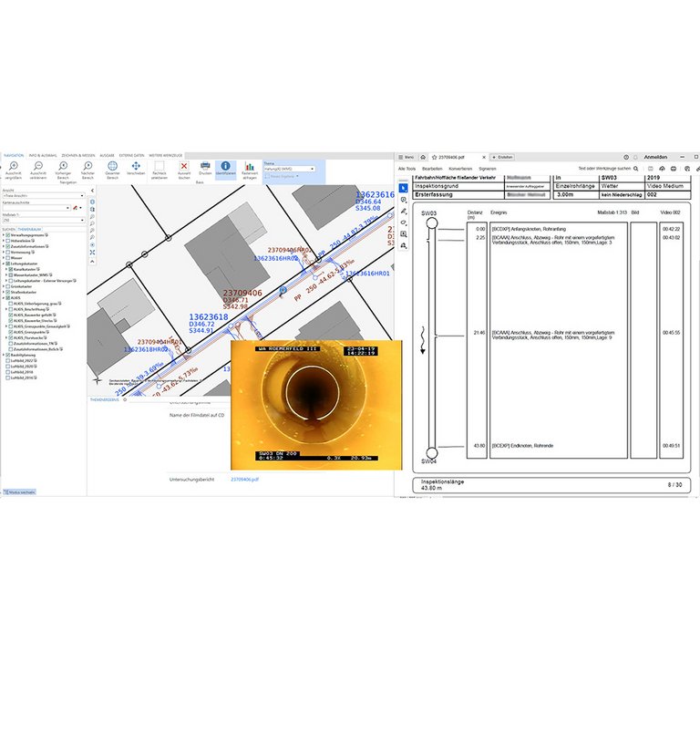
Task: Open the Menü button in PDF viewer
Action: tap(406, 157)
